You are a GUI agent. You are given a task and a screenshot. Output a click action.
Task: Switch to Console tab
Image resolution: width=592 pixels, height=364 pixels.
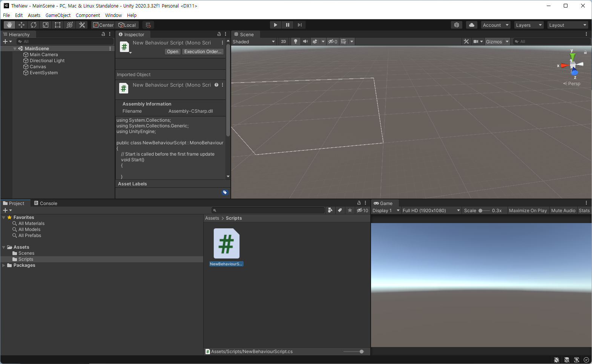point(46,203)
